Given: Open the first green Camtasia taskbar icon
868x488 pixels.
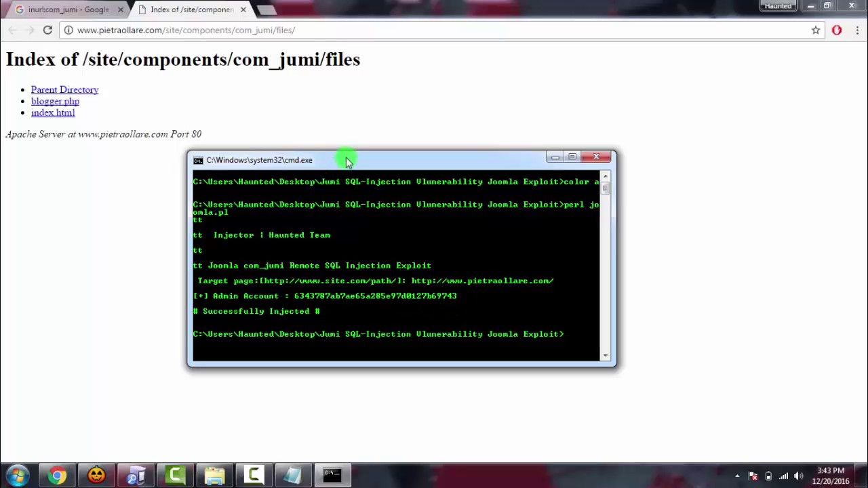Looking at the screenshot, I should [x=175, y=475].
